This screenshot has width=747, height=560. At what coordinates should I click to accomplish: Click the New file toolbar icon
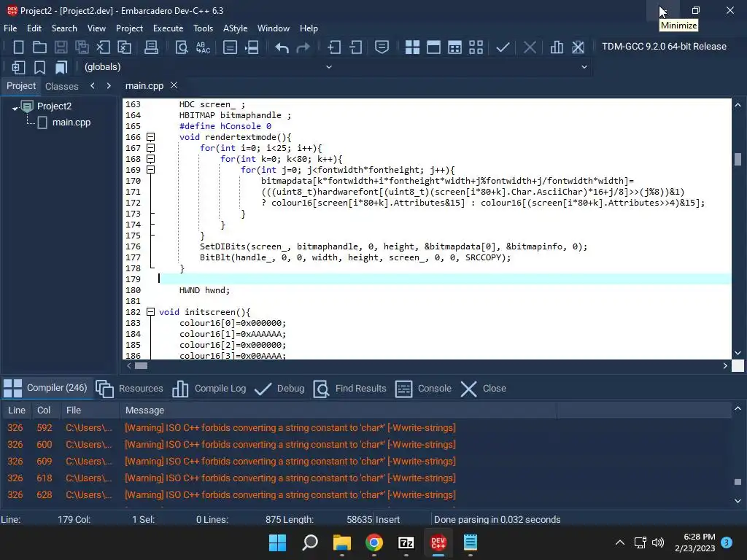18,47
